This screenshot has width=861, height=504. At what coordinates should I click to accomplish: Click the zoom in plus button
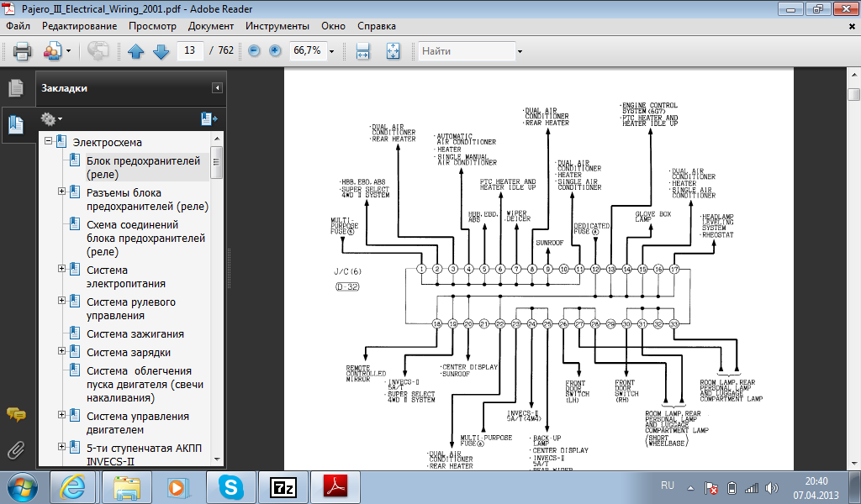275,51
